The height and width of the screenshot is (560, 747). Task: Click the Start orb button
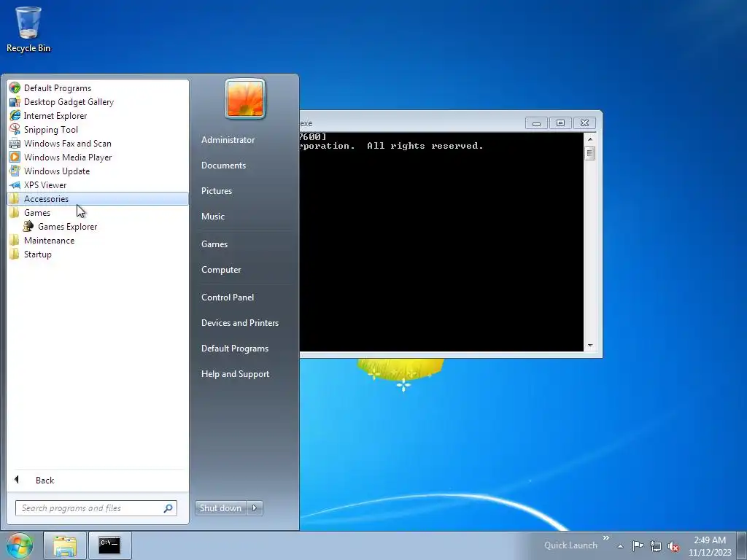[x=20, y=545]
